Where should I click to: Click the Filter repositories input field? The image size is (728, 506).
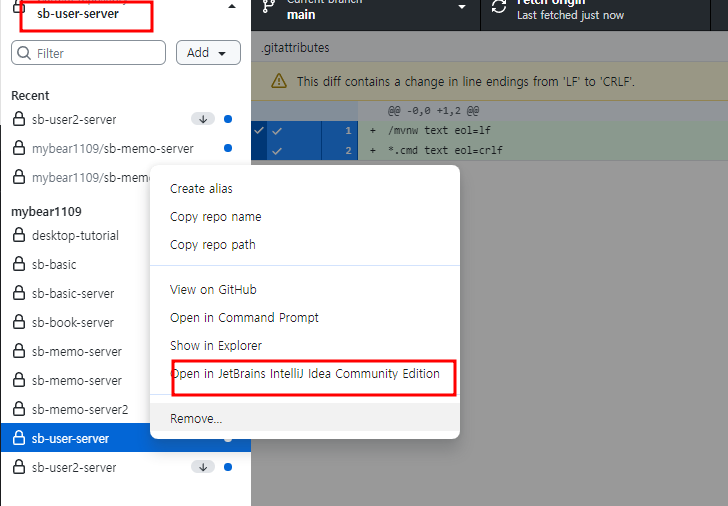88,52
